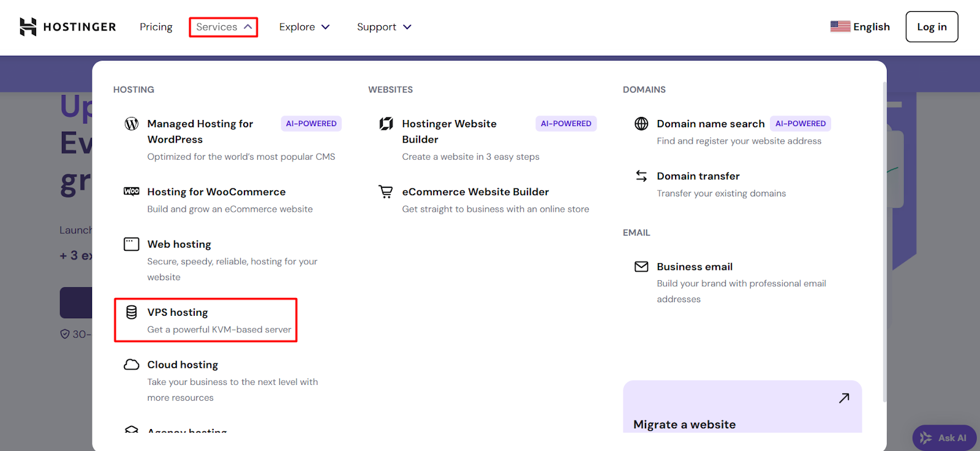Click the DOMAINS section heading
Screen dimensions: 980x451
[x=644, y=89]
